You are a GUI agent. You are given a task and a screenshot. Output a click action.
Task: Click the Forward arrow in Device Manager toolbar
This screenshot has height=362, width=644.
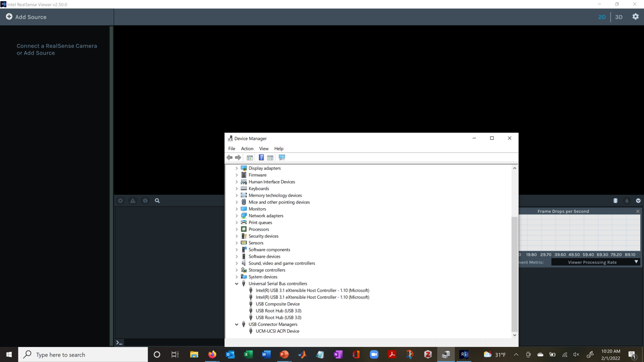click(x=238, y=157)
